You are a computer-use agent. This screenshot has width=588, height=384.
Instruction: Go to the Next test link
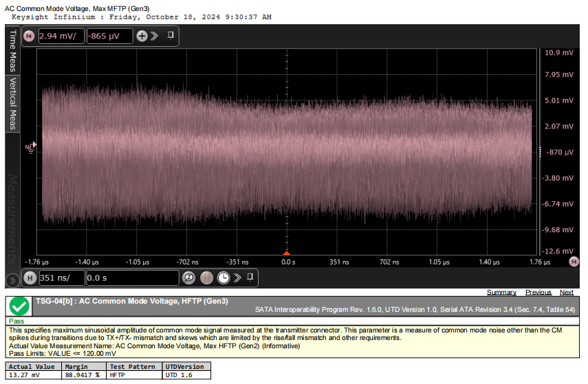[567, 292]
